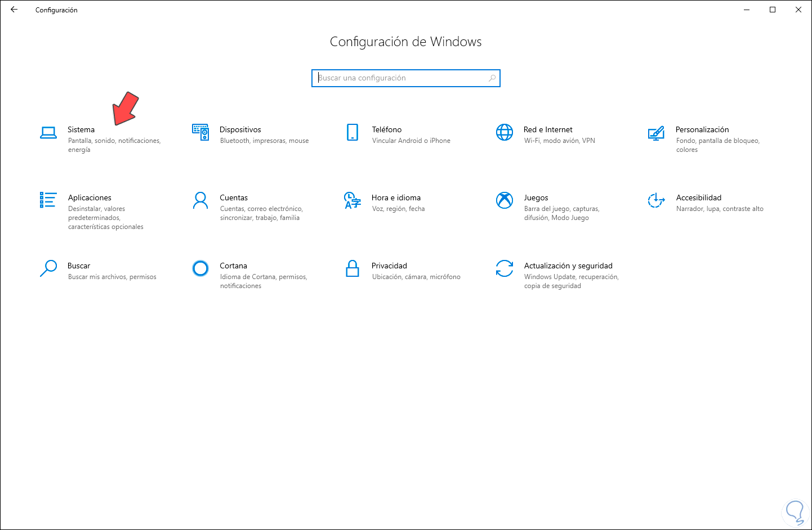The height and width of the screenshot is (530, 812).
Task: Click the "Bluetooth, impresoras, mouse" description
Action: [x=265, y=141]
